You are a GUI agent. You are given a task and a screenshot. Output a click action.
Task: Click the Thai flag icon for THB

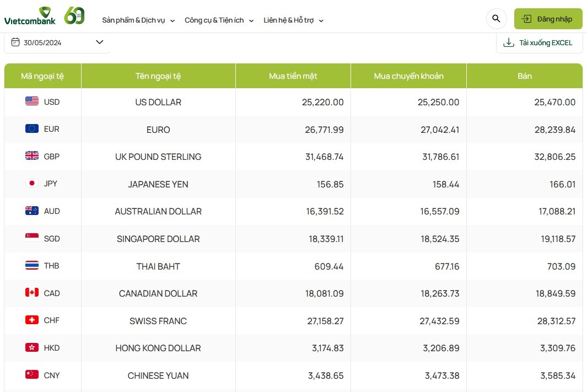point(32,266)
